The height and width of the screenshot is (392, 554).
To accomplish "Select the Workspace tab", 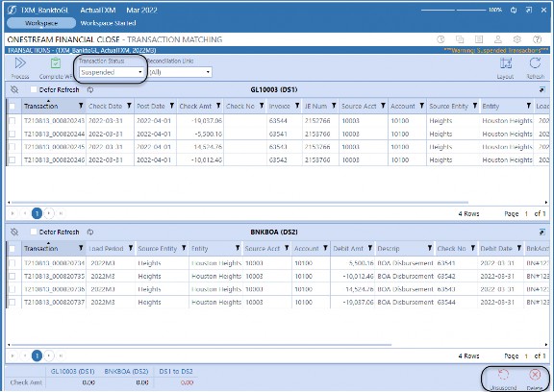I will pyautogui.click(x=41, y=23).
